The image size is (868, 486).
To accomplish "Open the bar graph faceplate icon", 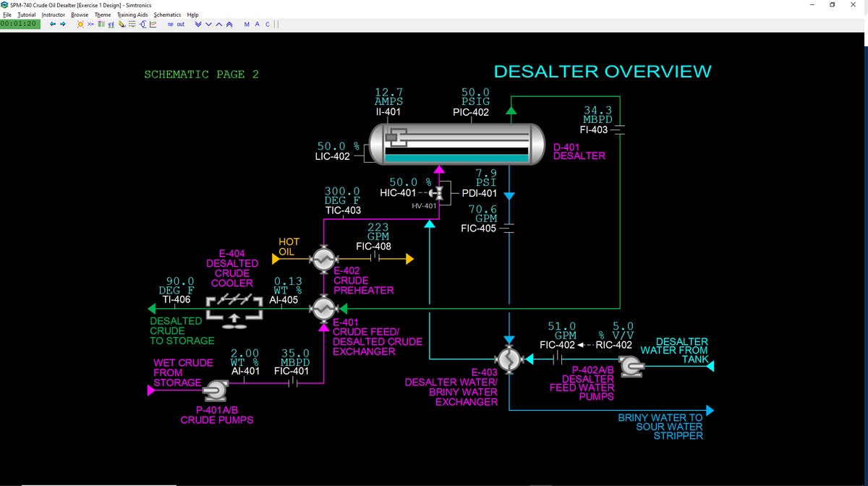I will coord(111,24).
